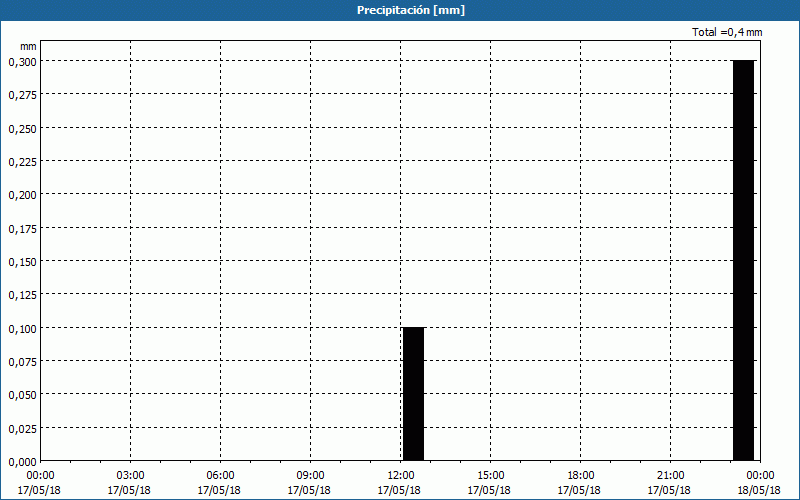Click the precipitation bar just after 12:00
This screenshot has height=500, width=800.
tap(413, 394)
